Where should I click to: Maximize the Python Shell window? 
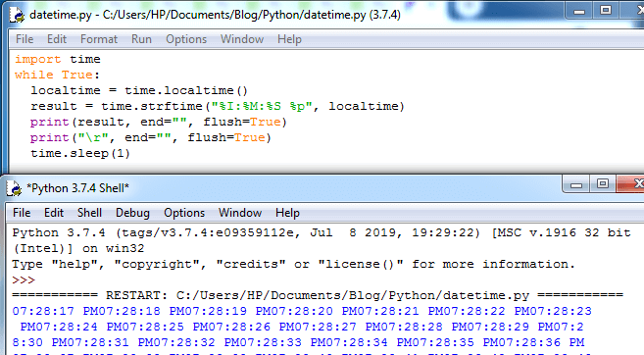603,184
